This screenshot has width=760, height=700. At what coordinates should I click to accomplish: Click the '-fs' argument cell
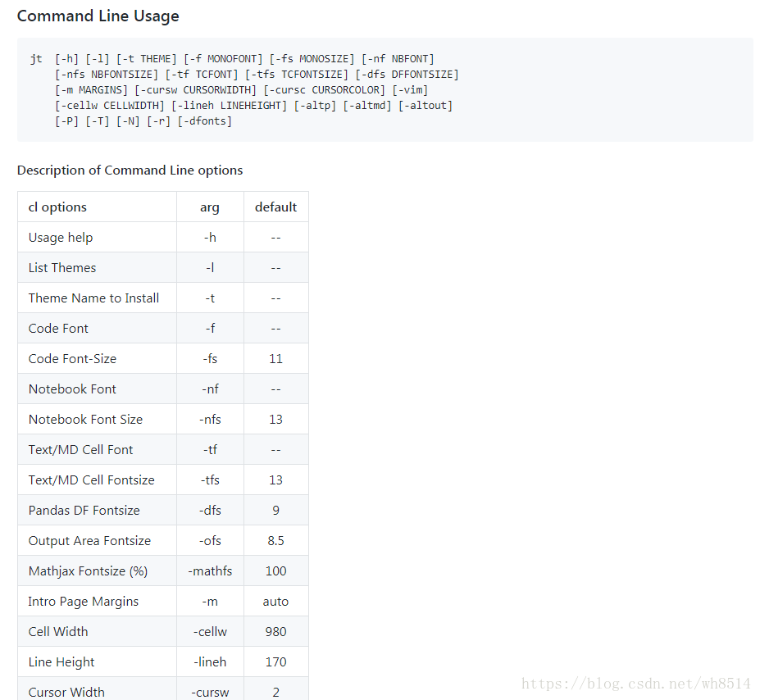point(210,358)
